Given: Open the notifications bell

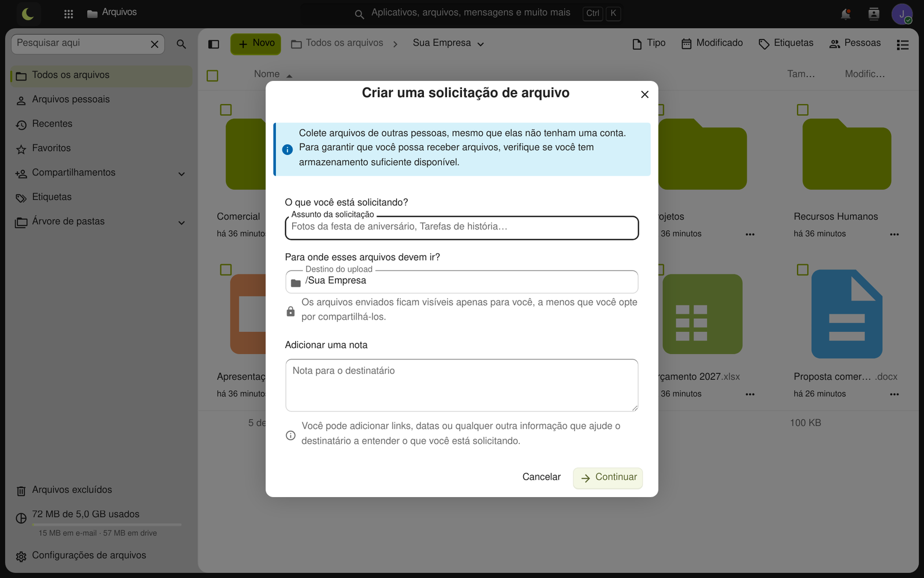Looking at the screenshot, I should (x=845, y=14).
